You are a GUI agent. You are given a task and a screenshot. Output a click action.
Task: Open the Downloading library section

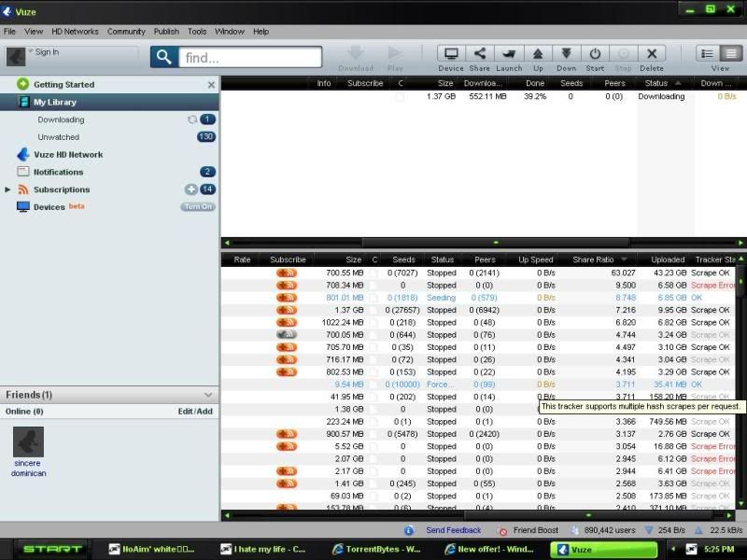pyautogui.click(x=61, y=119)
